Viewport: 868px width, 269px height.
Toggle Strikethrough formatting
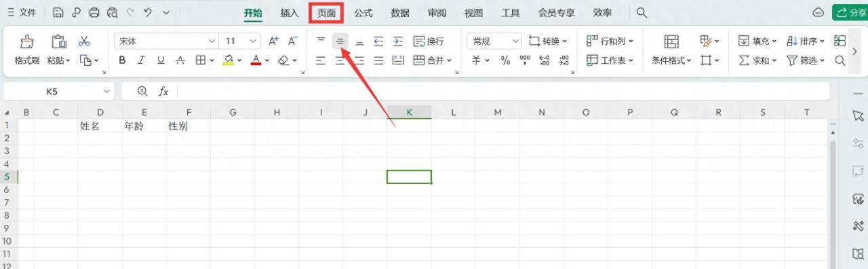(180, 60)
